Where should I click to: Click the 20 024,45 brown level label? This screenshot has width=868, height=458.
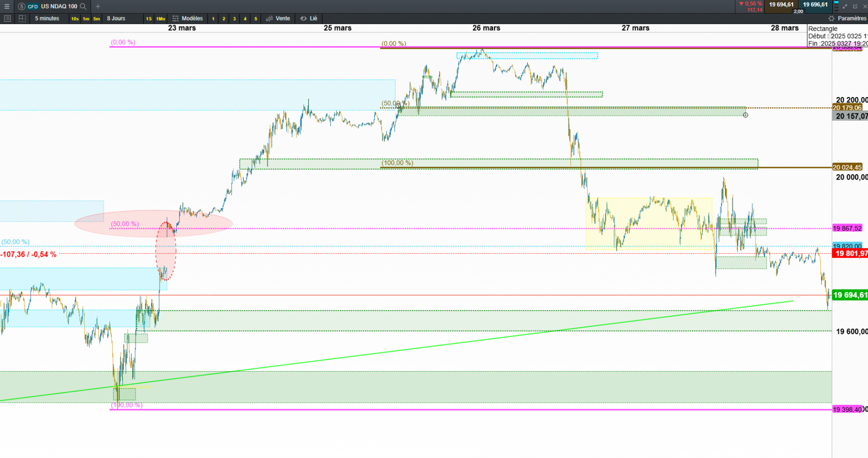click(847, 167)
